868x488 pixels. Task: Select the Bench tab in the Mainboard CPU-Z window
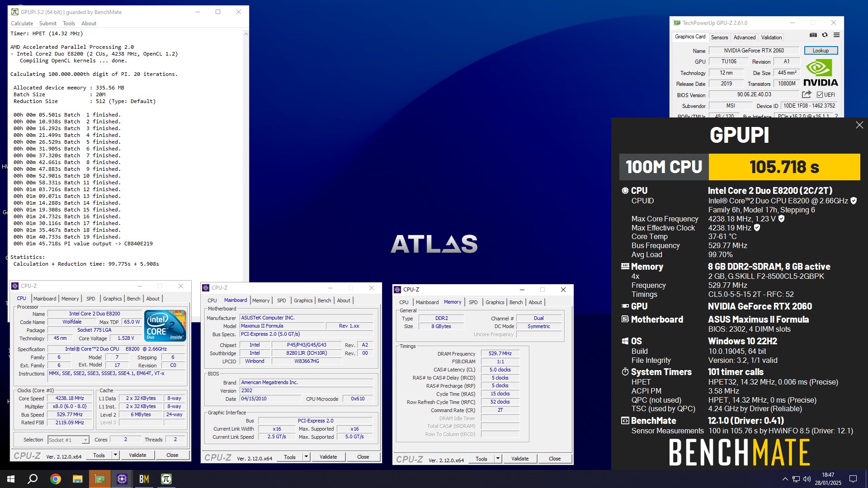click(x=324, y=300)
